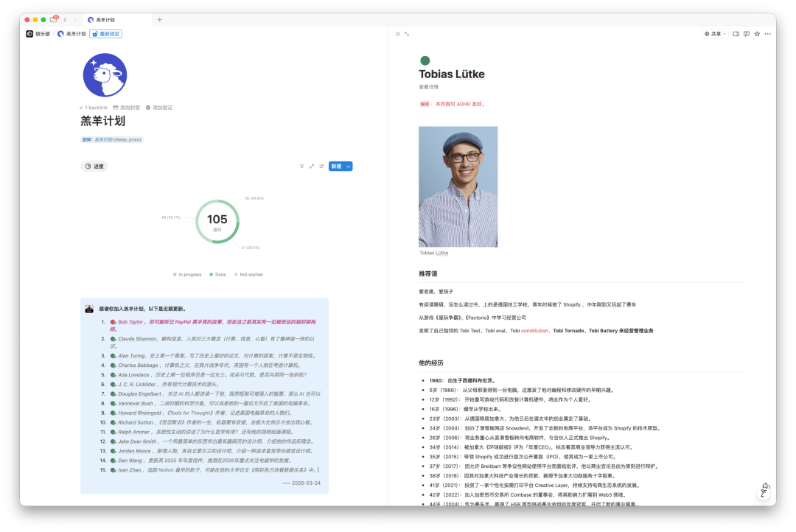This screenshot has width=796, height=532.
Task: Switch the peek layout mode icon
Action: tap(736, 34)
